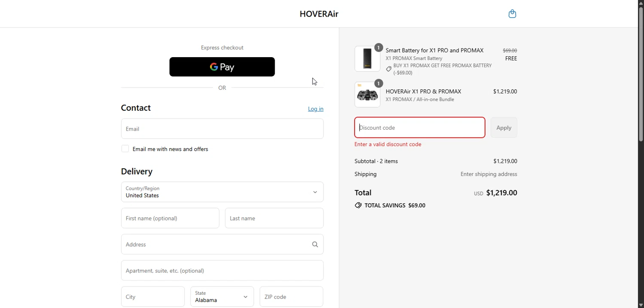Click the Last name field

coord(274,218)
